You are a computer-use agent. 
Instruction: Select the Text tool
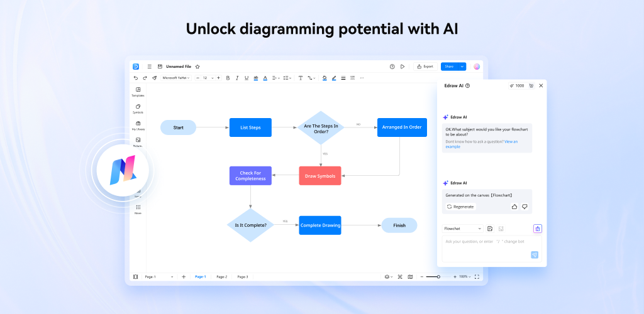coord(300,78)
